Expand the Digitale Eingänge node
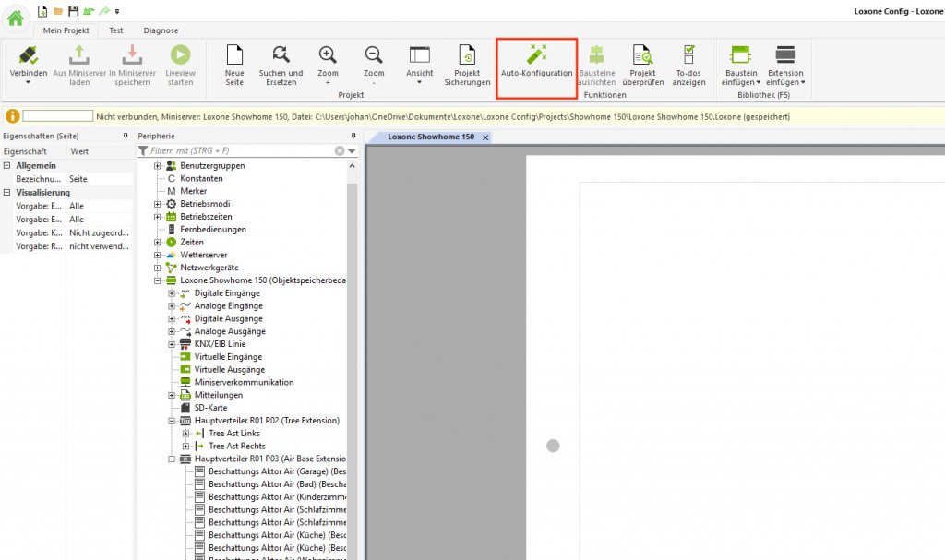945x560 pixels. (x=172, y=293)
